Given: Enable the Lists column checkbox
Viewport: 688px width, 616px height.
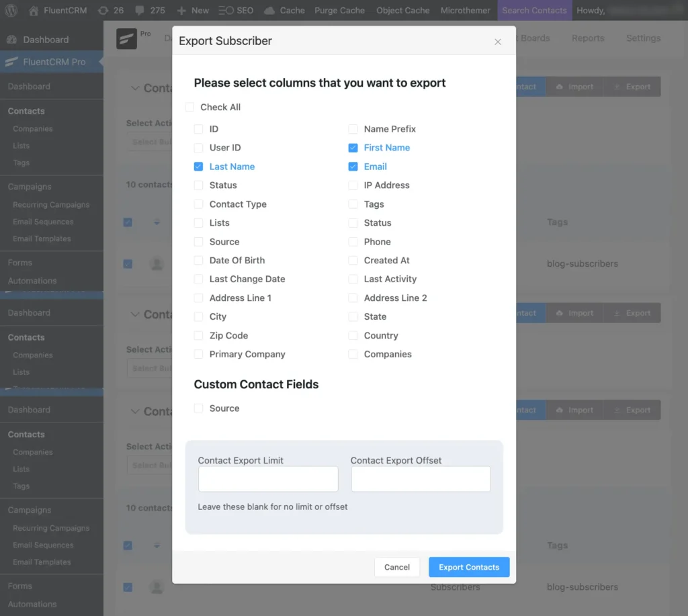Looking at the screenshot, I should [x=198, y=223].
